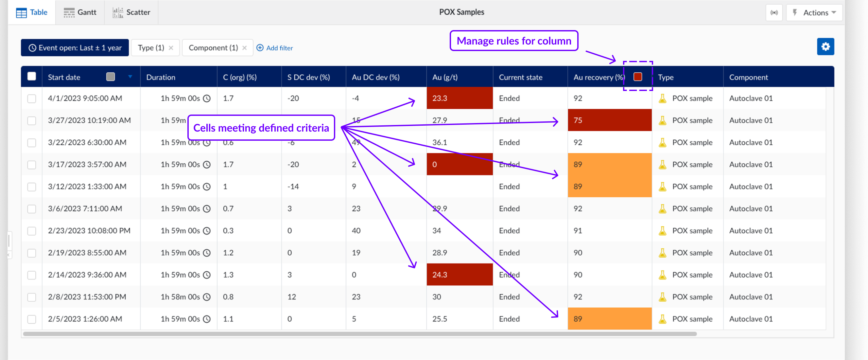This screenshot has width=868, height=360.
Task: Toggle the select-all checkbox in the table header
Action: [32, 76]
